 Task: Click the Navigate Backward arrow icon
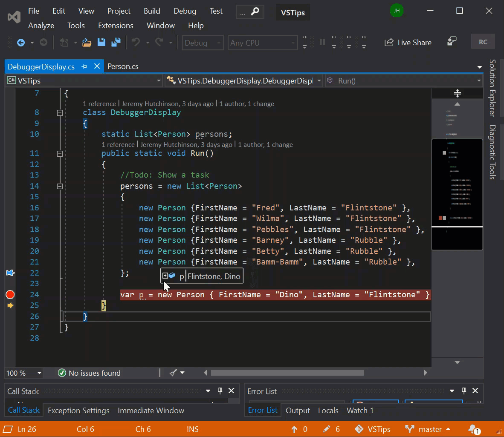pos(21,43)
